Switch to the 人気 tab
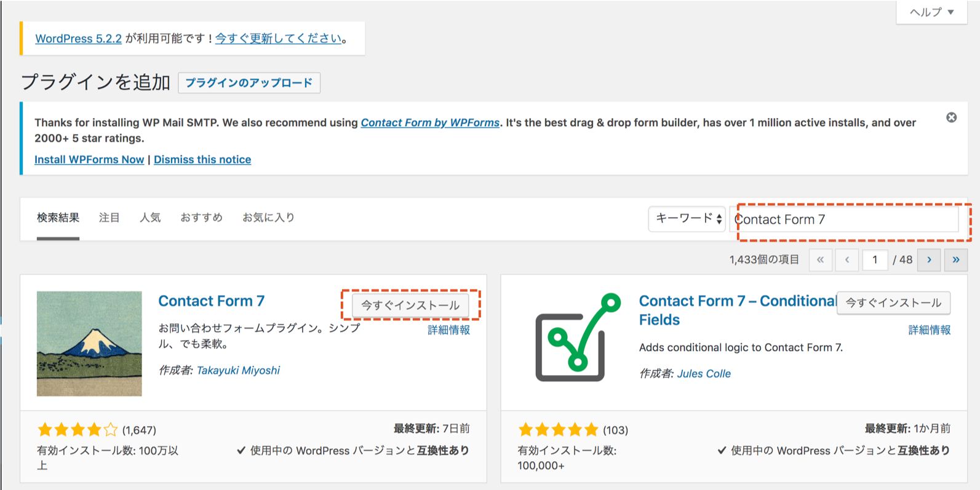 [150, 218]
